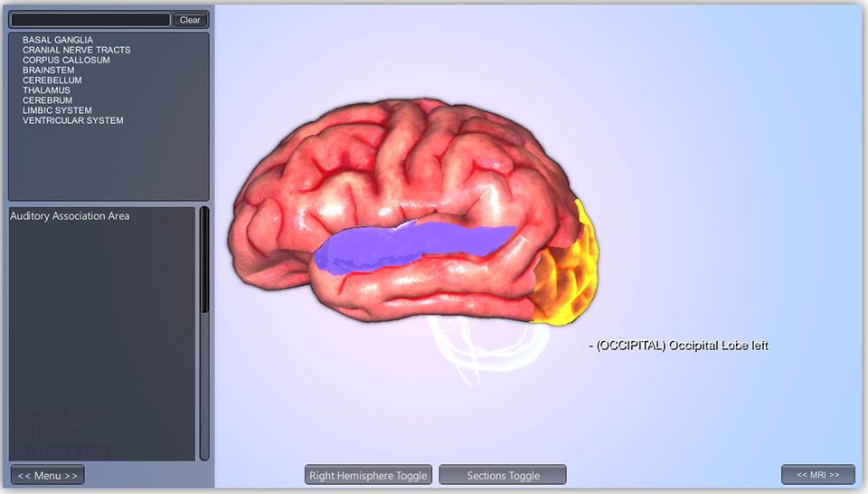Toggle the right hemisphere visibility
The width and height of the screenshot is (868, 494).
(368, 475)
